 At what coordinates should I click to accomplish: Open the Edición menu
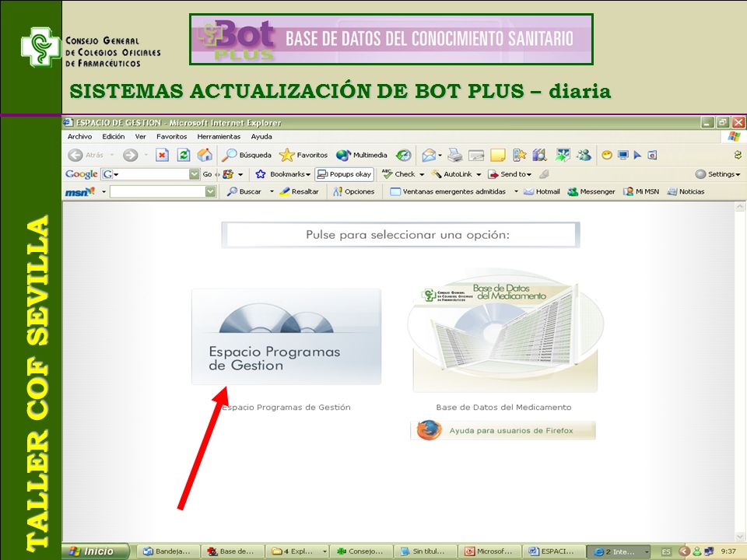(x=114, y=137)
